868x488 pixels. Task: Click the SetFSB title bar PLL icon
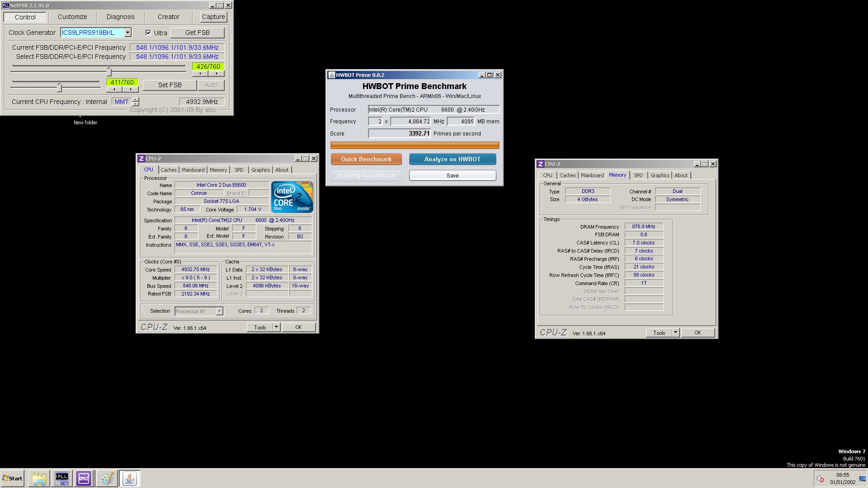(5, 5)
